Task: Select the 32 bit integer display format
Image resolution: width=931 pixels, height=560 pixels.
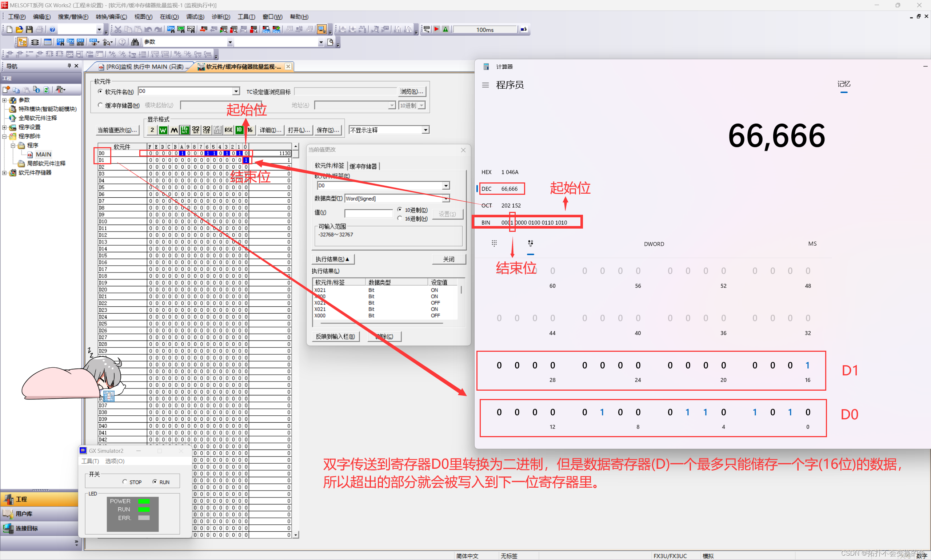Action: [196, 130]
